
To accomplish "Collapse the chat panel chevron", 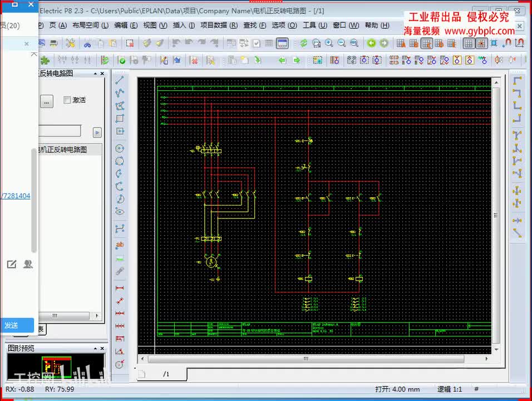I will (x=34, y=55).
